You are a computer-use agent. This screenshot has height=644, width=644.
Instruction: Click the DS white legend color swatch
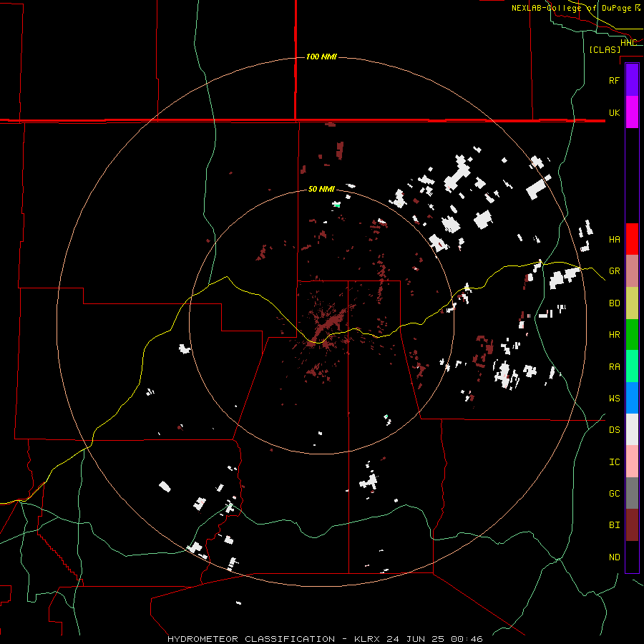[632, 429]
